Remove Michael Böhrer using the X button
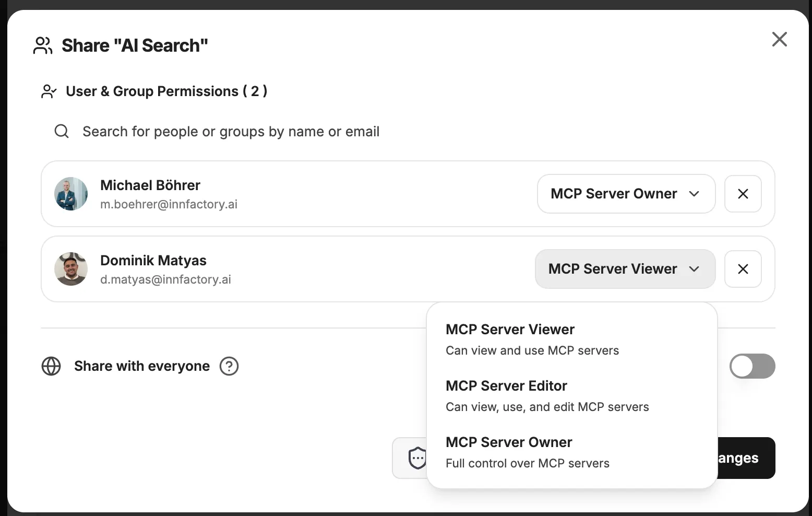Viewport: 812px width, 516px height. [743, 194]
